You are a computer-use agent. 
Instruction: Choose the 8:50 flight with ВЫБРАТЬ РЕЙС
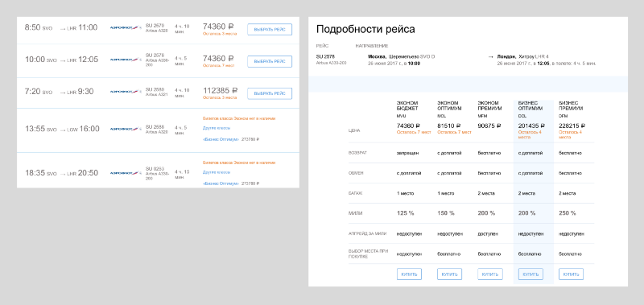pyautogui.click(x=270, y=30)
